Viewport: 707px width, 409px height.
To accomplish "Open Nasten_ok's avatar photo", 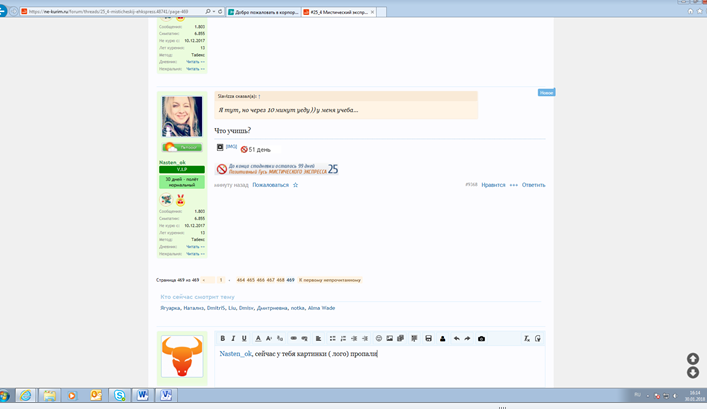I will pyautogui.click(x=182, y=116).
